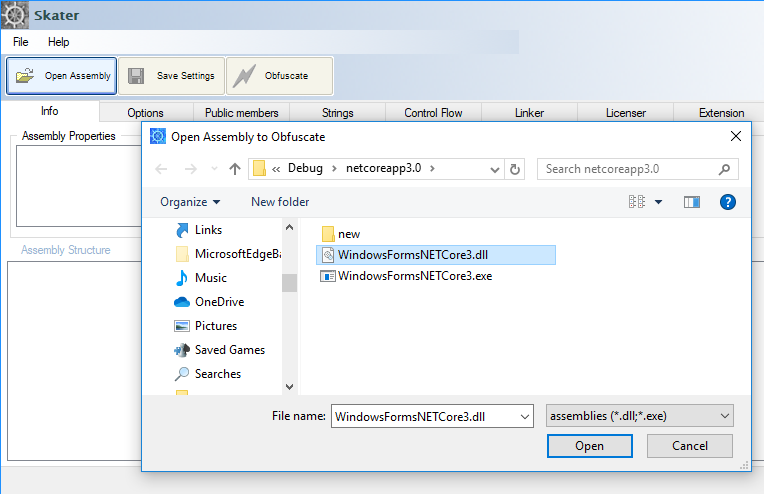The image size is (764, 494).
Task: Click navigation pane scroll down arrow
Action: click(x=289, y=387)
